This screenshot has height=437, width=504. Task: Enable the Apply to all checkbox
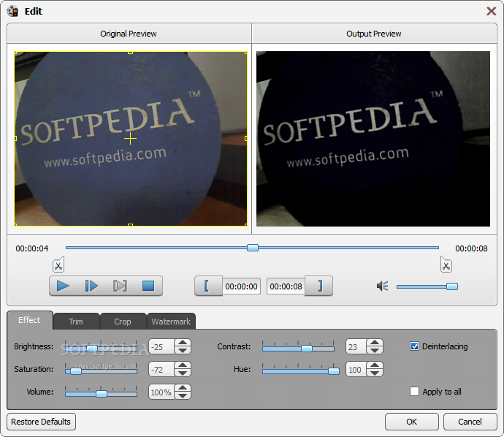[x=415, y=392]
